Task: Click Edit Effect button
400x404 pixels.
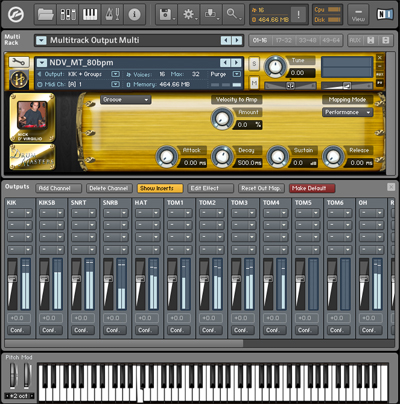Action: (x=211, y=188)
